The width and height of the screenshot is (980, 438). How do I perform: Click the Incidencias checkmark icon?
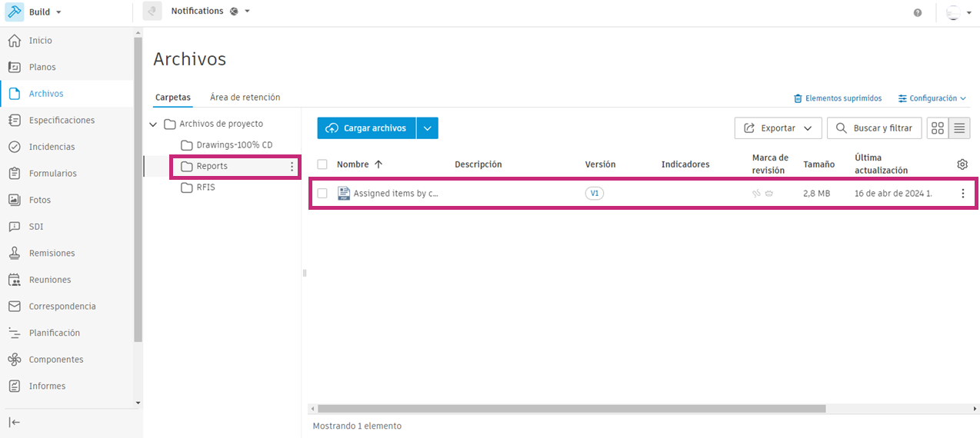point(14,147)
